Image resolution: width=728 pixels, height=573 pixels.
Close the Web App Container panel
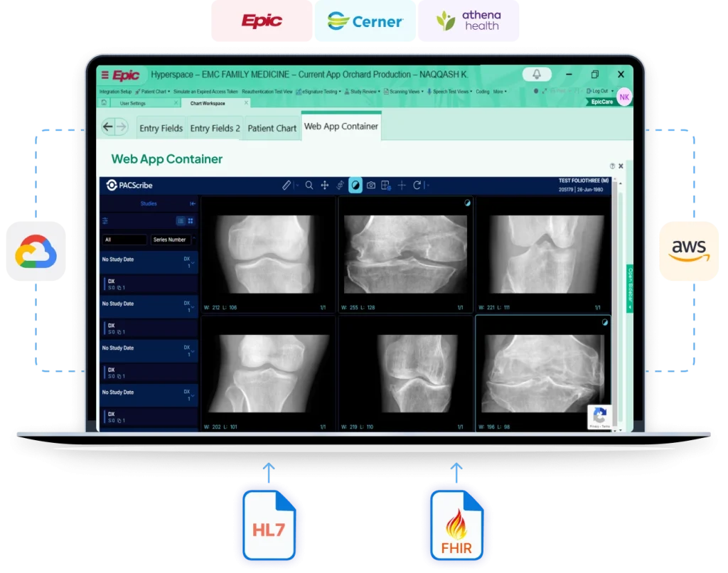621,166
